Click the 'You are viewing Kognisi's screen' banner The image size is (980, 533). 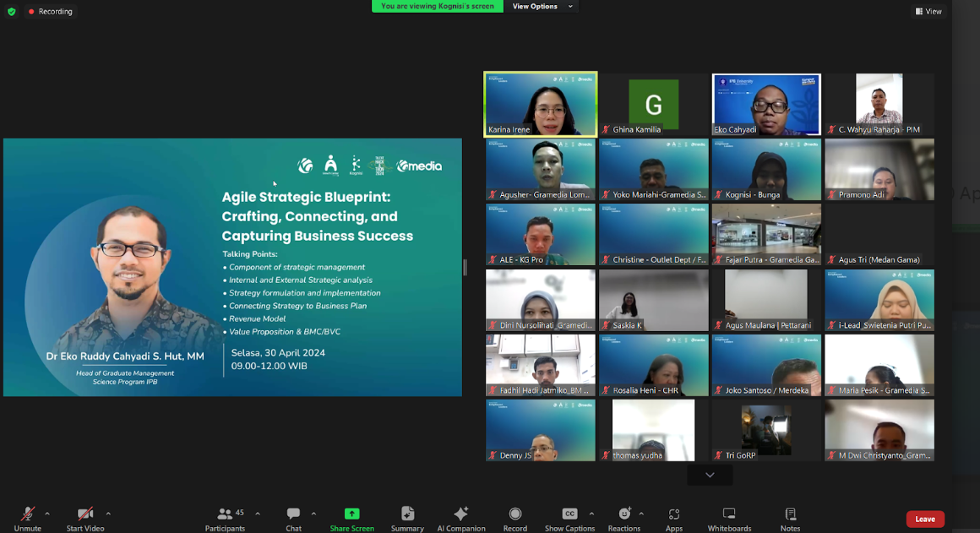438,6
